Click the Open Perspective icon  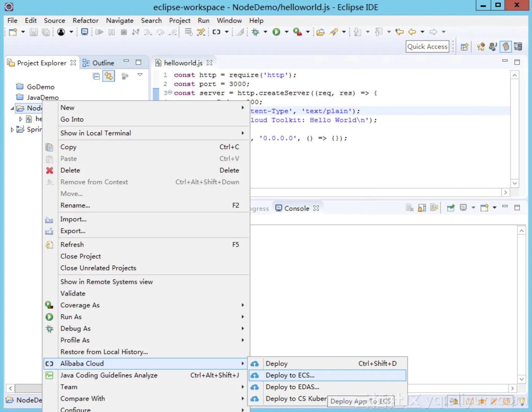point(464,47)
